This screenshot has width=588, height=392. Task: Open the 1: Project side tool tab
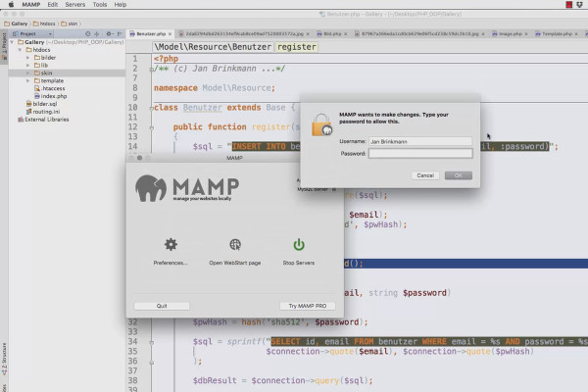tap(4, 46)
